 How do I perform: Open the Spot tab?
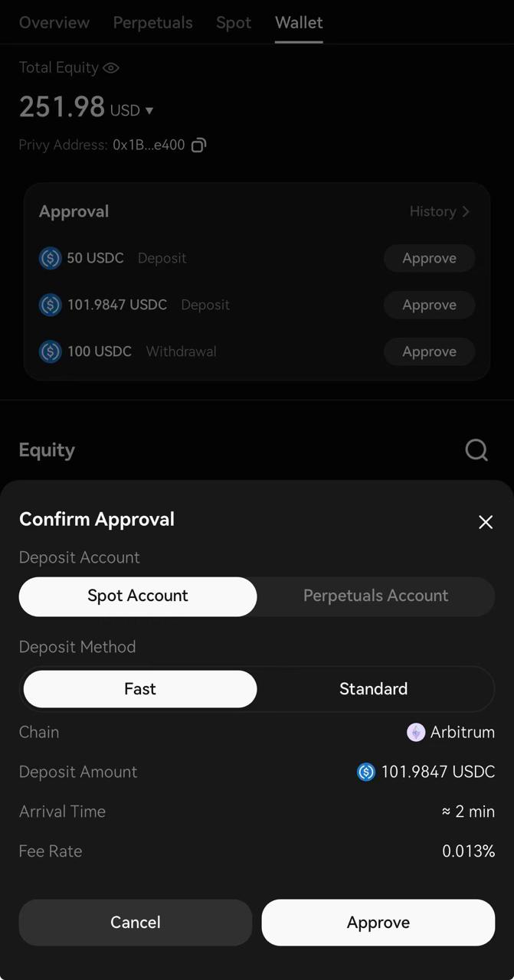(x=234, y=23)
